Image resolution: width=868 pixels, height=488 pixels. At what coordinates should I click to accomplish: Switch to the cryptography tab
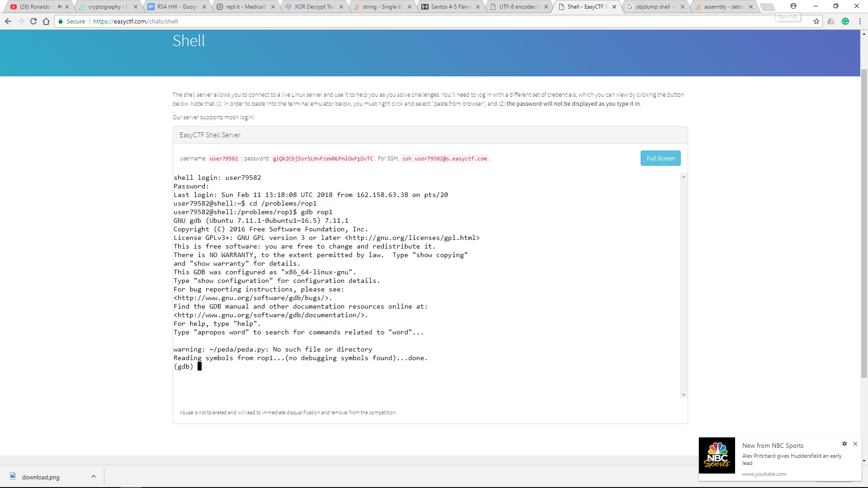(x=108, y=7)
